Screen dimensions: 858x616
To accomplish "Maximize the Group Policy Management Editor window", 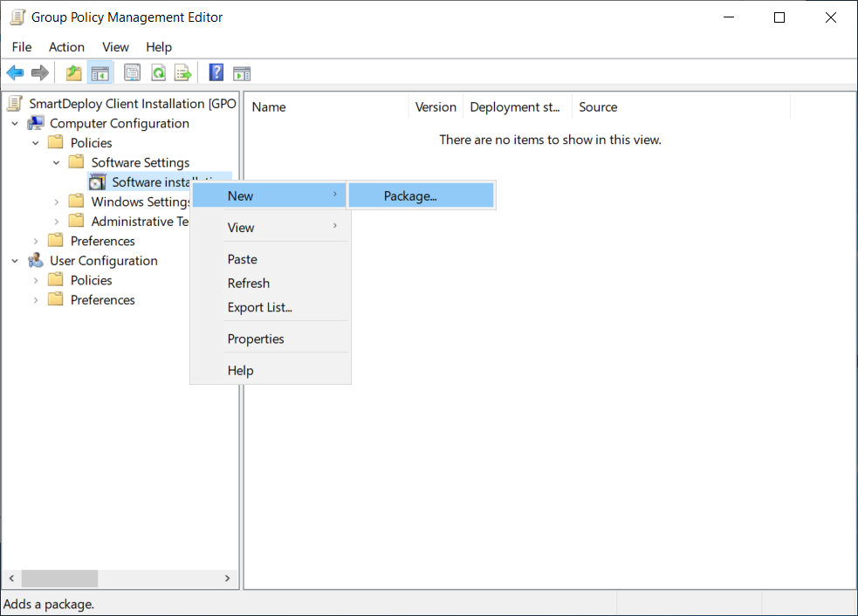I will tap(779, 17).
